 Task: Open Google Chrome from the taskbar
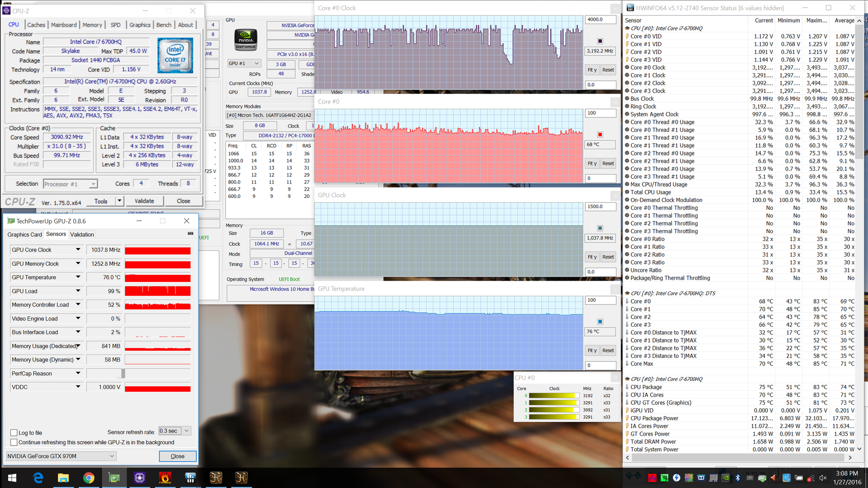(x=89, y=478)
